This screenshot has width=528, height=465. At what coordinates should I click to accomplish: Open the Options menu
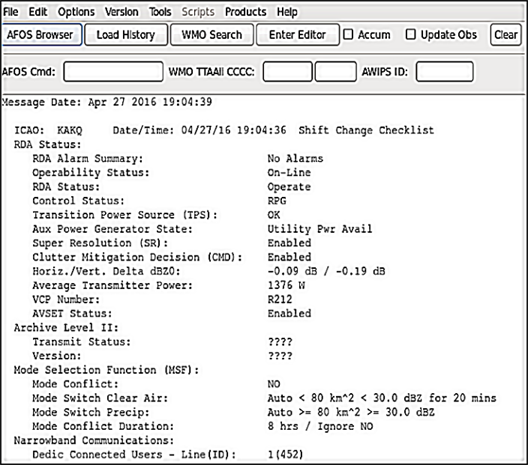tap(76, 12)
